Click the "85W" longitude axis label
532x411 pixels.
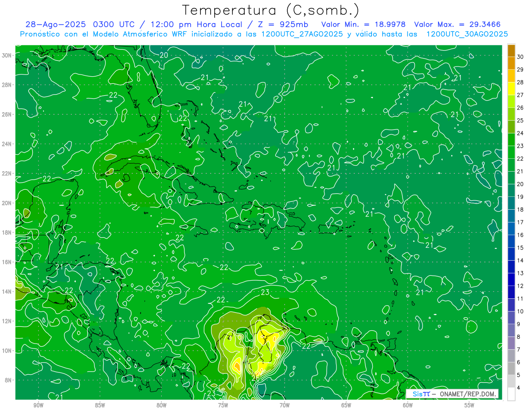(x=100, y=404)
